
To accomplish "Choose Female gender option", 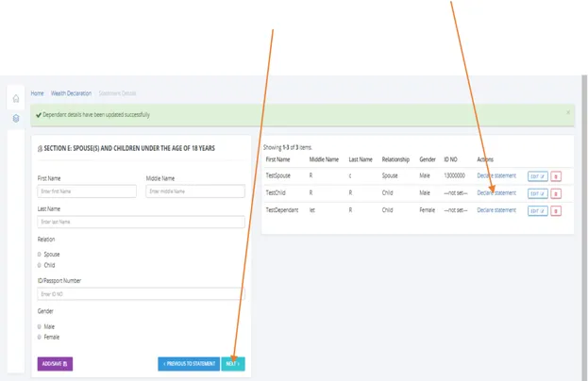I will tap(40, 337).
